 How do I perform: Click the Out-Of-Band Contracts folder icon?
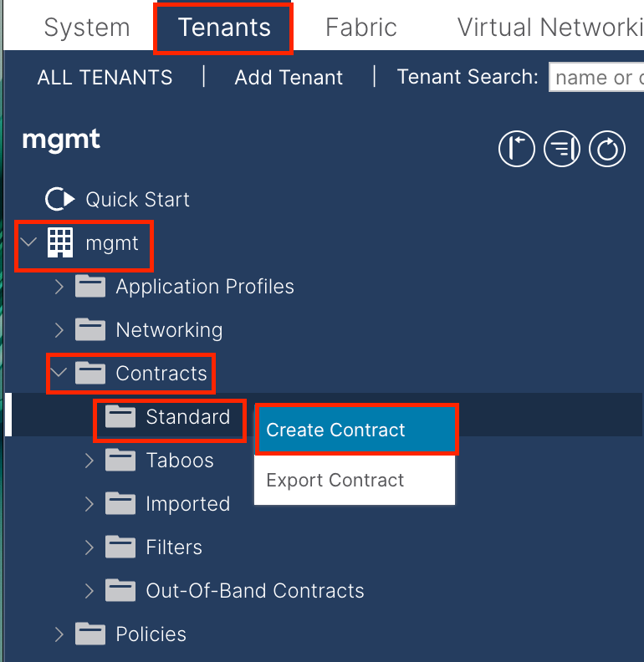pos(120,591)
